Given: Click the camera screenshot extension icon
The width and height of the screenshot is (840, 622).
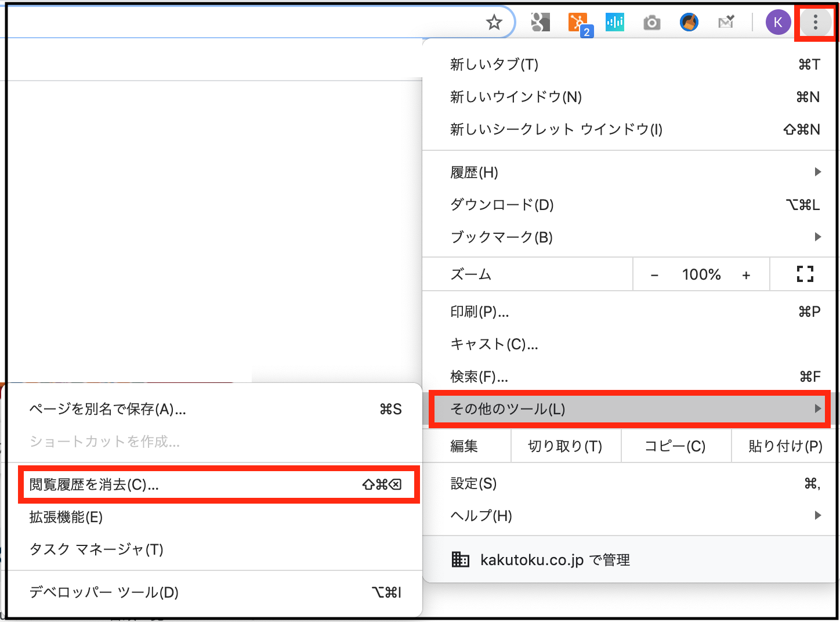Looking at the screenshot, I should tap(652, 23).
